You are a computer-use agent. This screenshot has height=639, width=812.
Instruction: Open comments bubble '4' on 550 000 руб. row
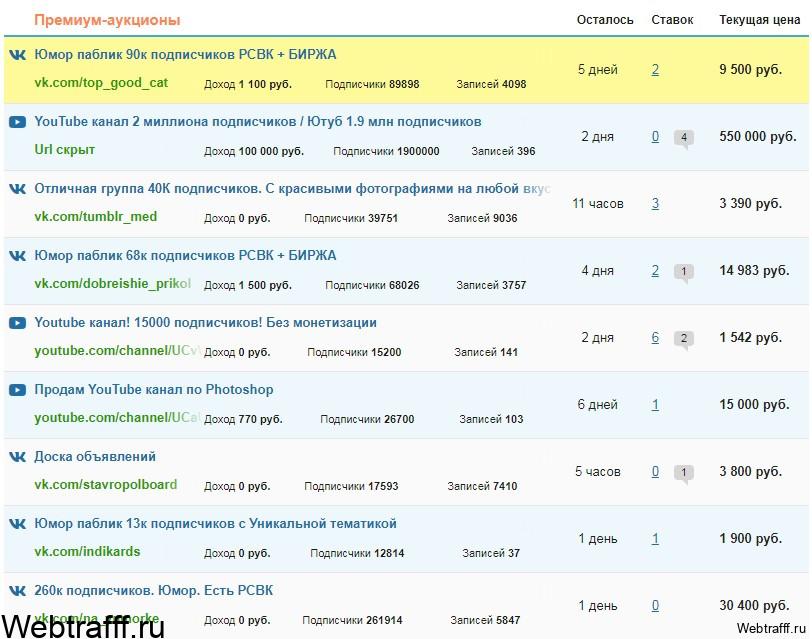684,138
